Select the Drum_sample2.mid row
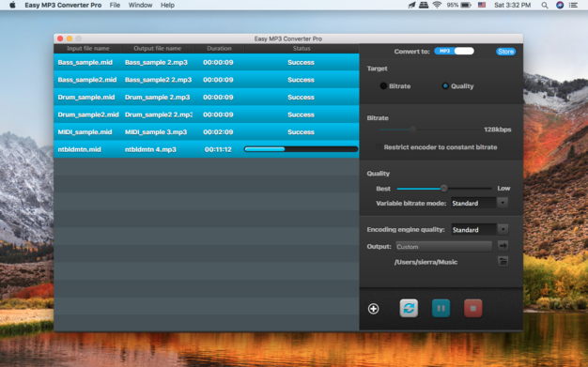The width and height of the screenshot is (588, 367). tap(207, 115)
